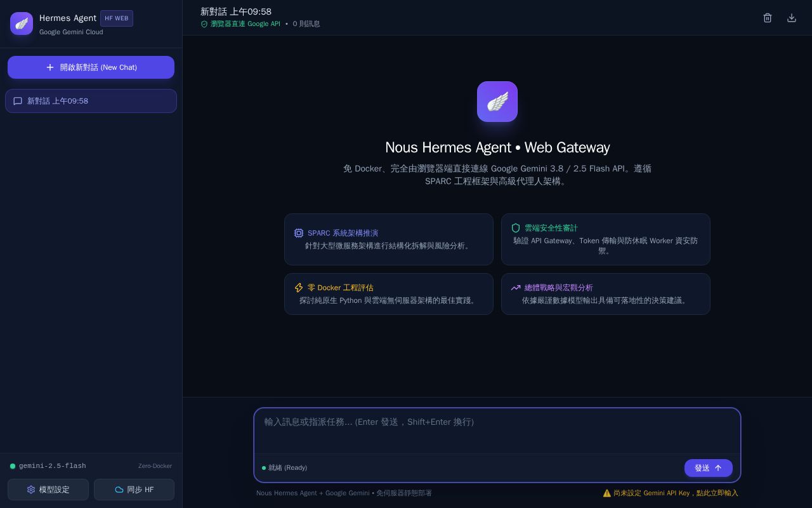This screenshot has width=812, height=508.
Task: Delete conversation using the trash icon
Action: point(768,18)
